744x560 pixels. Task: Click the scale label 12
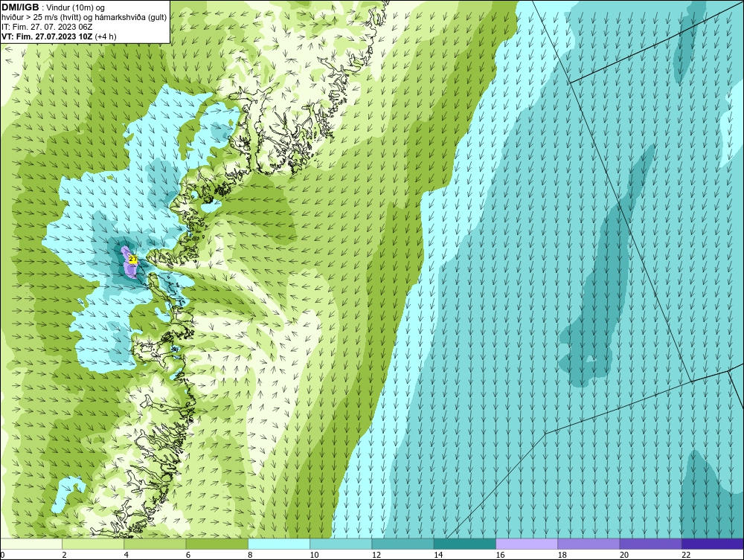click(376, 555)
